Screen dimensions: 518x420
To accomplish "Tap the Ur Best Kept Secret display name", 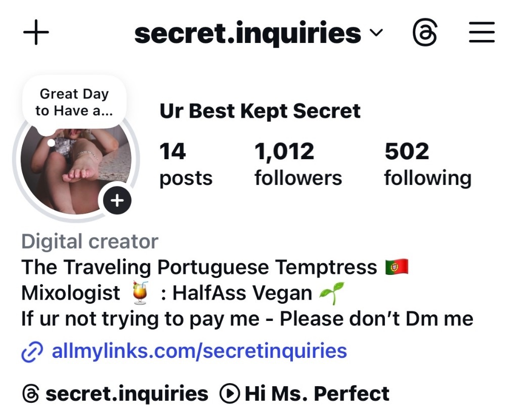I will [x=260, y=111].
